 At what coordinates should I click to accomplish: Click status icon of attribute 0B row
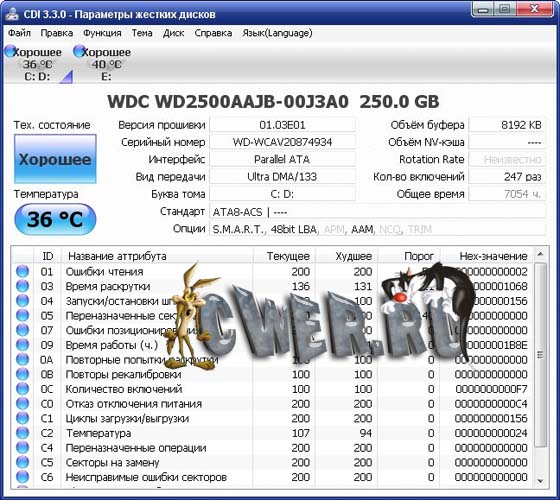pos(22,374)
